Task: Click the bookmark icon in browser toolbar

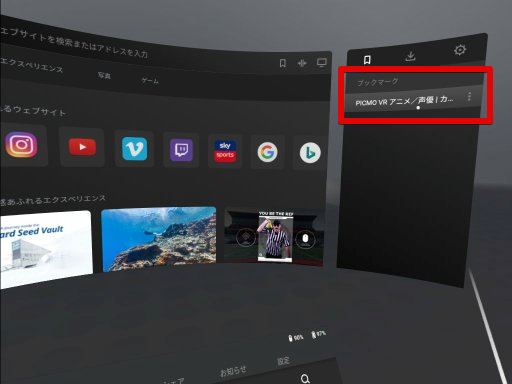Action: pyautogui.click(x=283, y=63)
